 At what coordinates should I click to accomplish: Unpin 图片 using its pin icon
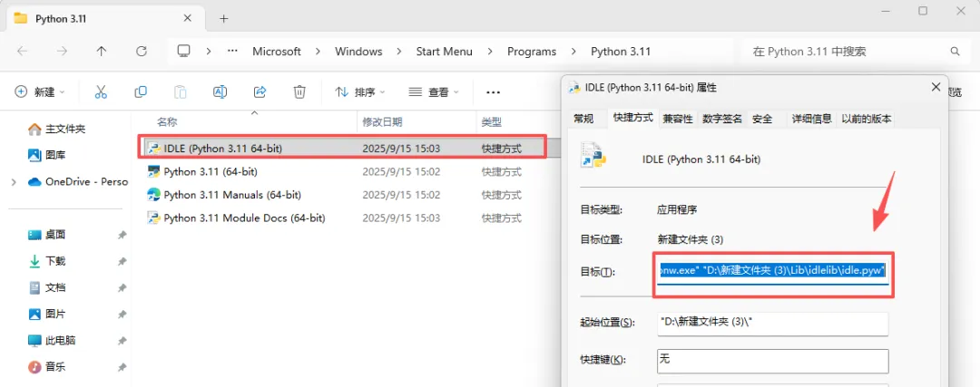[x=122, y=314]
